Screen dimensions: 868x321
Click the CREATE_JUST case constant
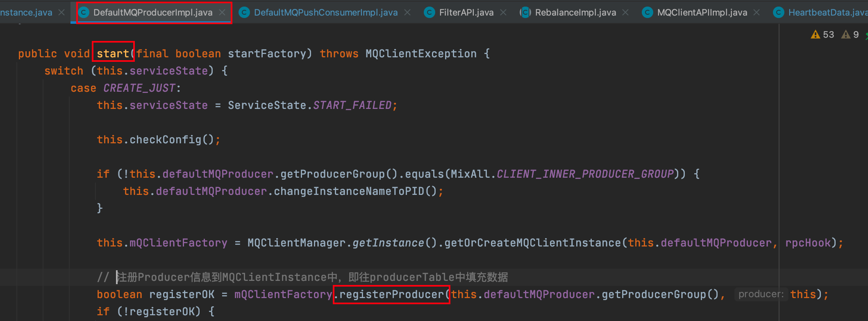pyautogui.click(x=139, y=88)
